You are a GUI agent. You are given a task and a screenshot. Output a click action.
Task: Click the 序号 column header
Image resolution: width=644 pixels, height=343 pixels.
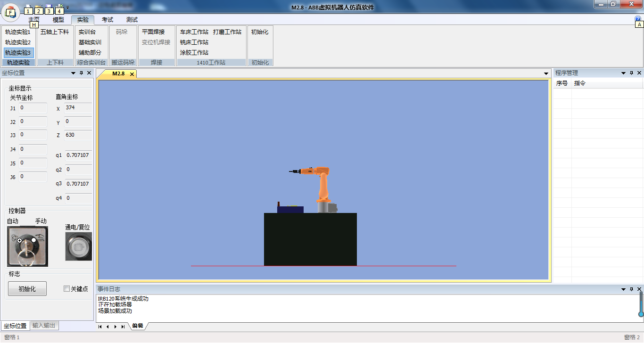pyautogui.click(x=562, y=83)
